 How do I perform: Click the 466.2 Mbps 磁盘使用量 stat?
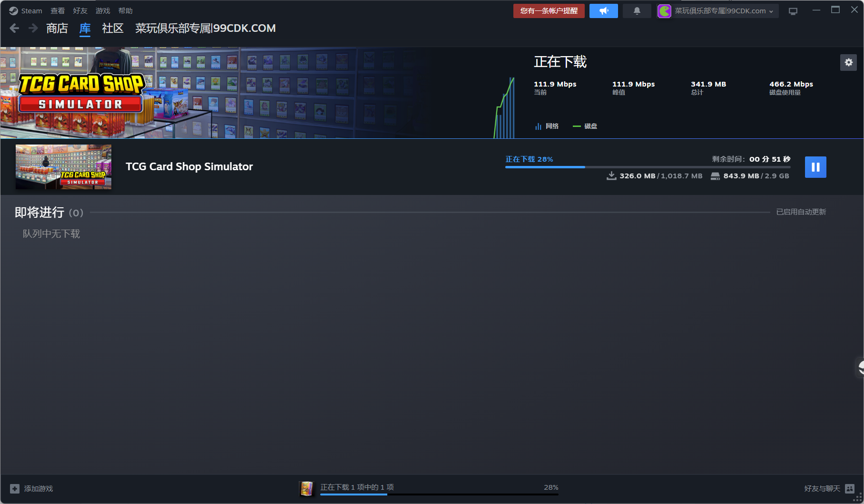(791, 87)
